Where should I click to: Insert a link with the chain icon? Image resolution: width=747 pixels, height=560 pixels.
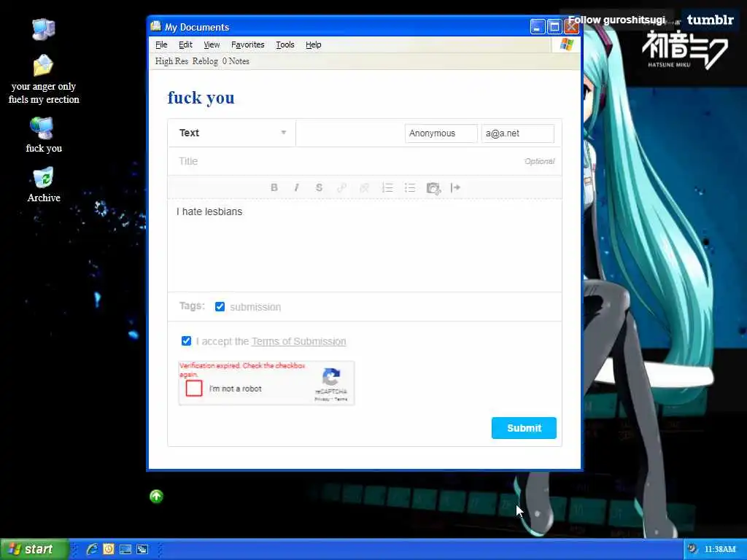point(341,187)
